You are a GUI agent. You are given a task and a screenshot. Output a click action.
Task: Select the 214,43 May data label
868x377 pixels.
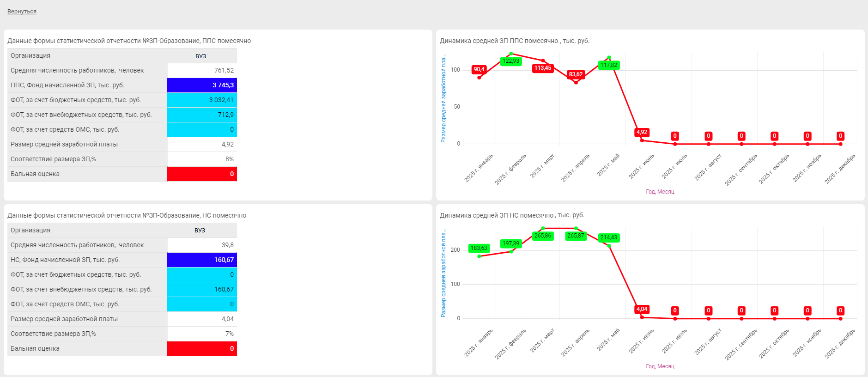[x=609, y=237]
